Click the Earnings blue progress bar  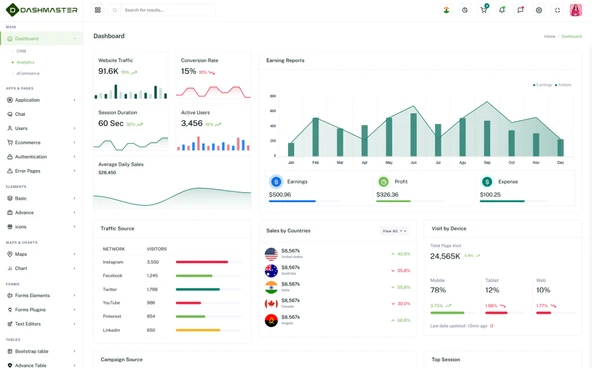(x=292, y=201)
